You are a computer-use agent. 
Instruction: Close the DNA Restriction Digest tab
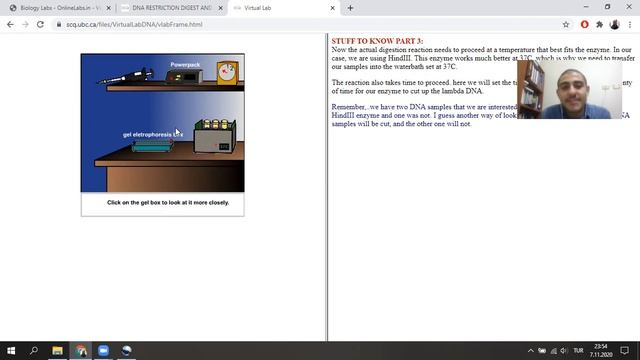[x=220, y=8]
